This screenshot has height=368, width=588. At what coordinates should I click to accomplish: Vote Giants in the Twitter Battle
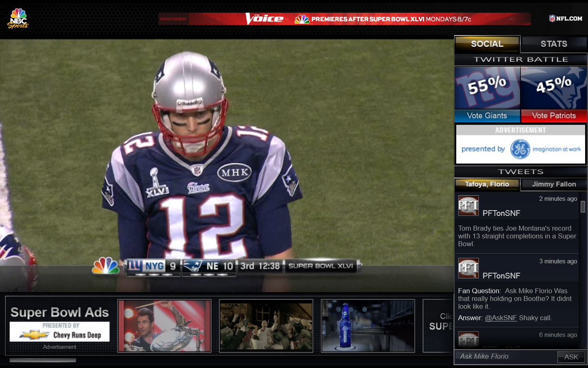click(x=487, y=116)
